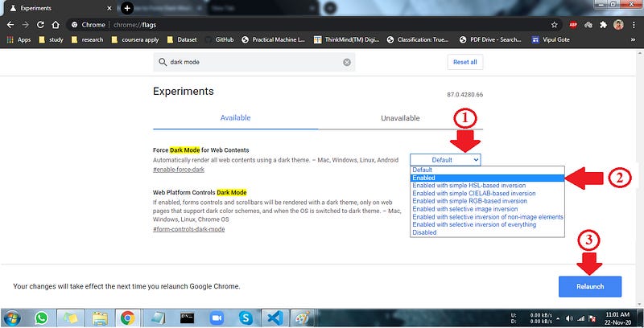Screen dimensions: 644x328
Task: Click the Chrome taskbar icon
Action: [128, 318]
